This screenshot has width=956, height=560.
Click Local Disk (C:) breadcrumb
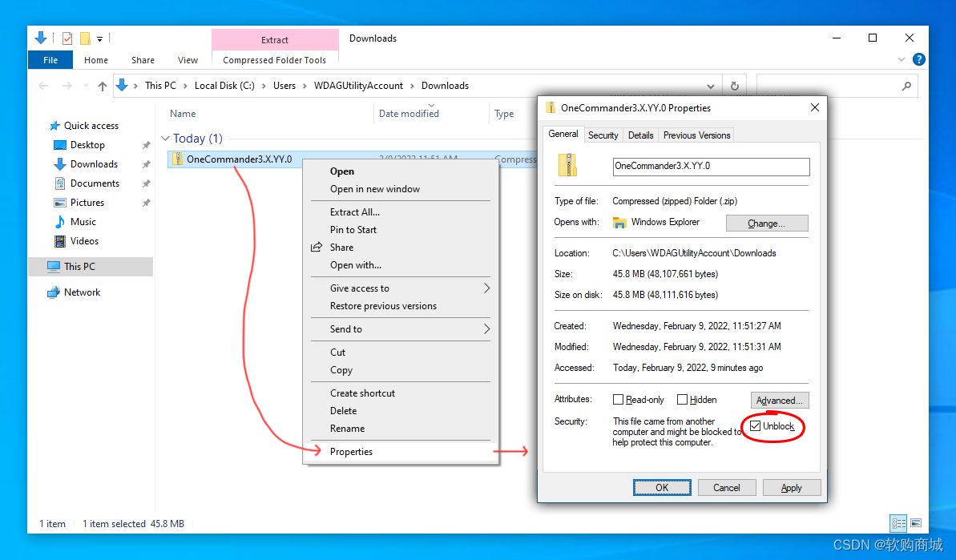pos(224,85)
